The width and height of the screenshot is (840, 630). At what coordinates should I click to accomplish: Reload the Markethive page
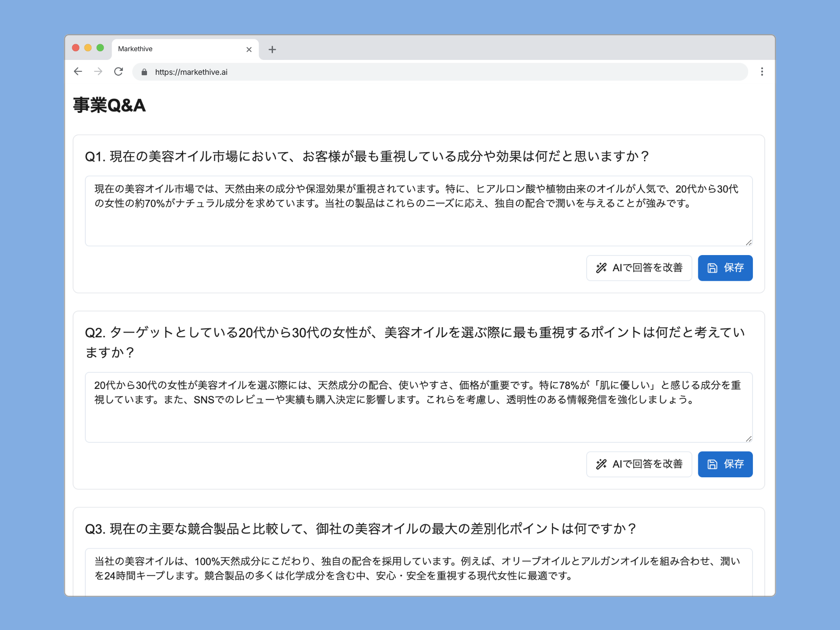[x=118, y=72]
